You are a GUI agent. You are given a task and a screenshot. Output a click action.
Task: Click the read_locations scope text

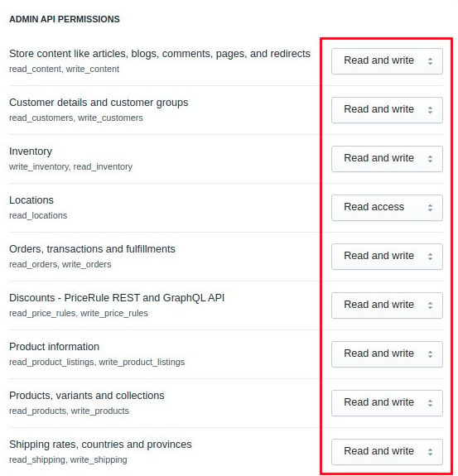[x=38, y=215]
